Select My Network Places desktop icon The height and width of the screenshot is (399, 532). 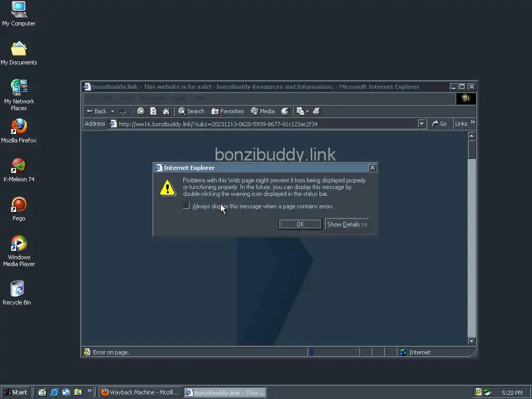coord(19,95)
